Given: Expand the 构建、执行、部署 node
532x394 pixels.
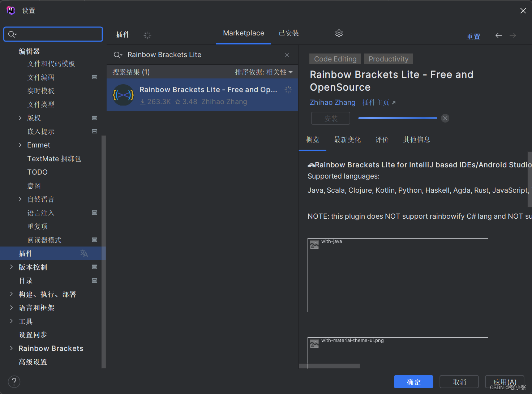Looking at the screenshot, I should [12, 294].
